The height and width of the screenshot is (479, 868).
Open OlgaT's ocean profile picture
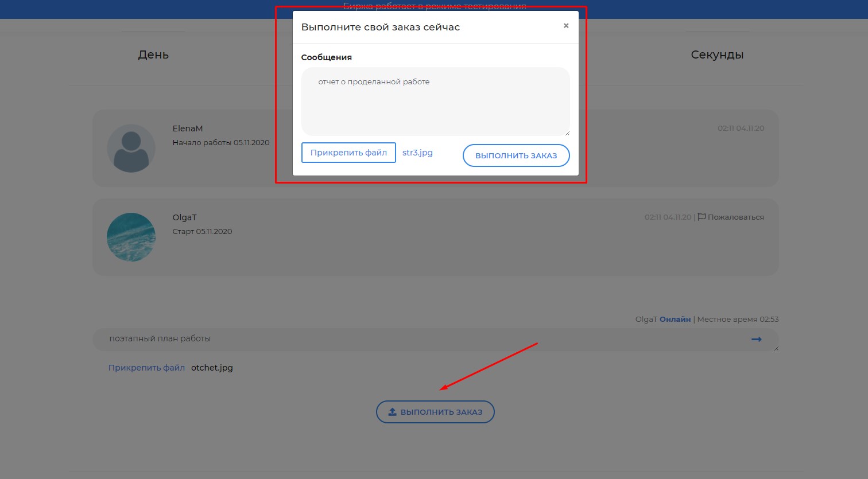(131, 237)
